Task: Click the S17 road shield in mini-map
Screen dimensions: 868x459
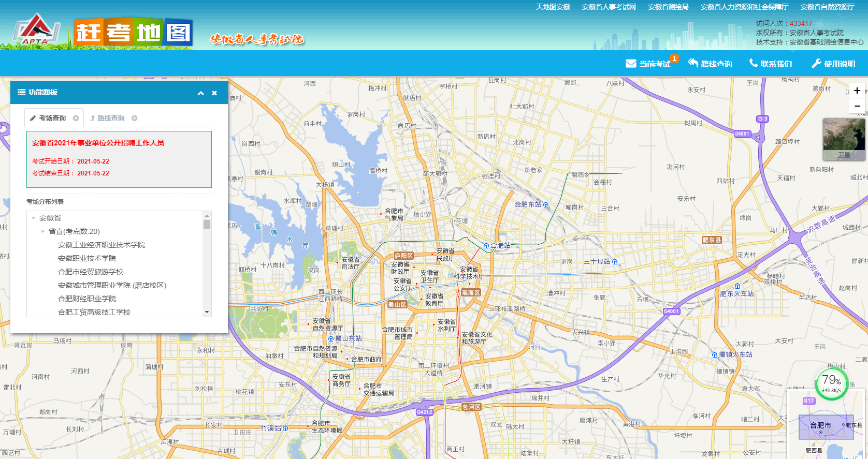Action: (809, 401)
